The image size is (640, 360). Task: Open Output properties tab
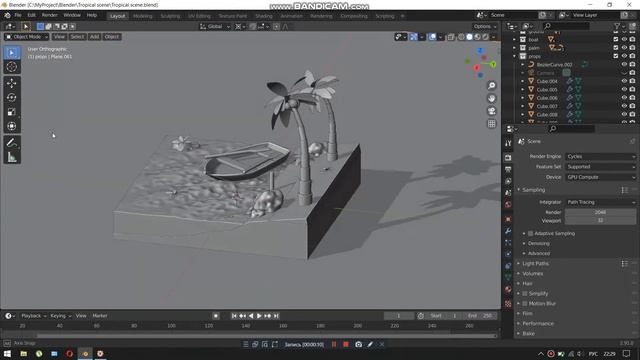click(x=508, y=169)
